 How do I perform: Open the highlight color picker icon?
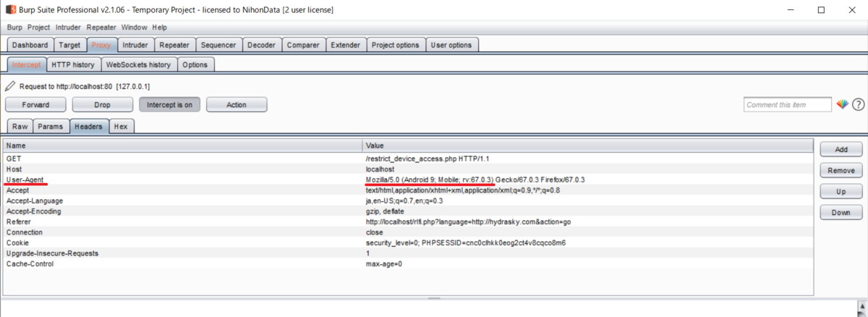pyautogui.click(x=843, y=104)
